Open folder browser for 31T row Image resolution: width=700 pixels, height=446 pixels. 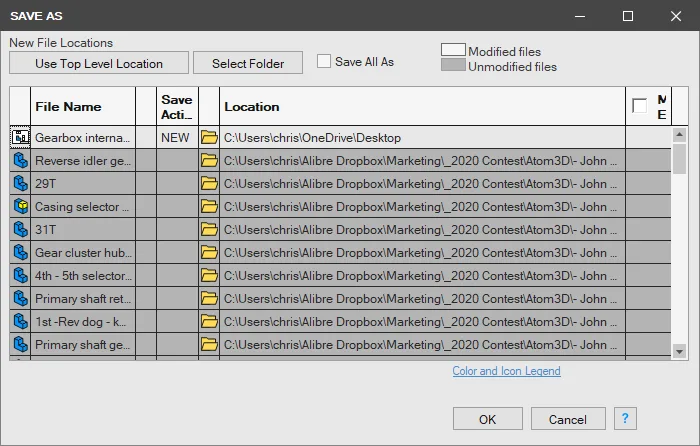209,229
